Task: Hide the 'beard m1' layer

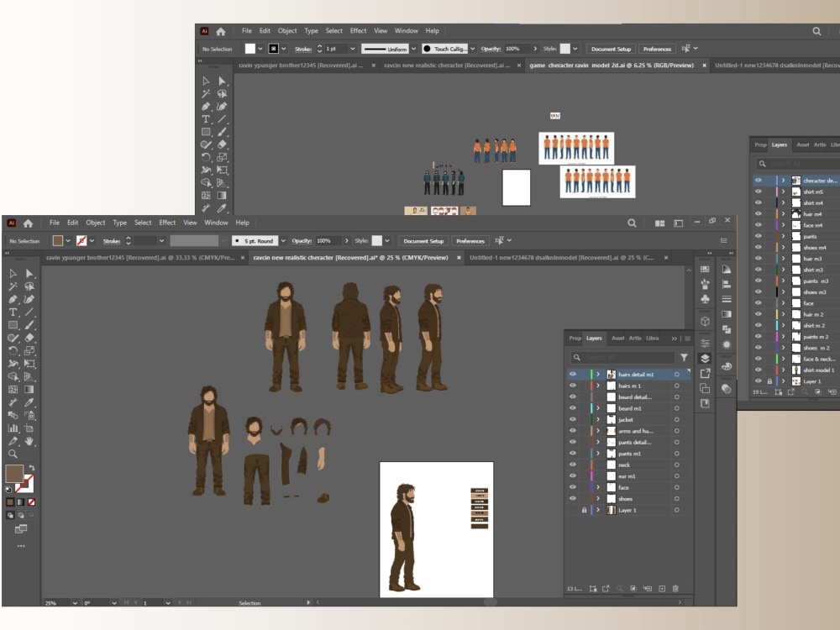Action: (x=573, y=408)
